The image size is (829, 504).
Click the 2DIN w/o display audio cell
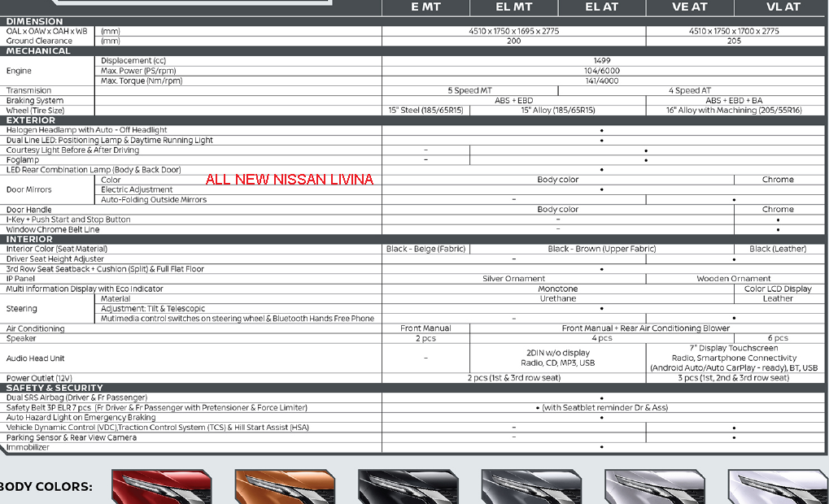[x=558, y=358]
